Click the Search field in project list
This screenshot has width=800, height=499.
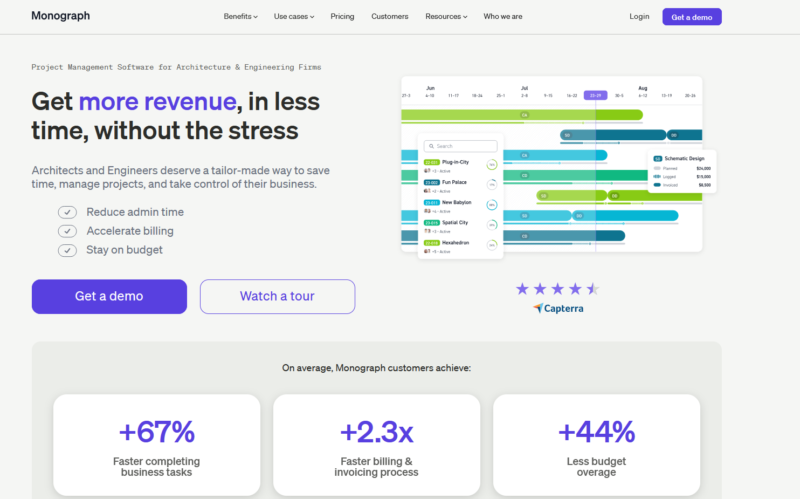pos(464,146)
